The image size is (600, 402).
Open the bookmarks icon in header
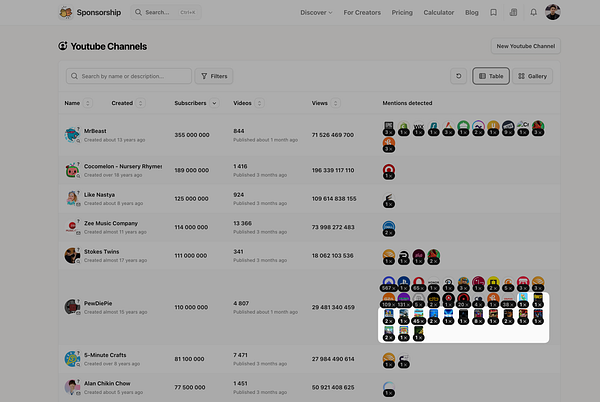coord(494,13)
